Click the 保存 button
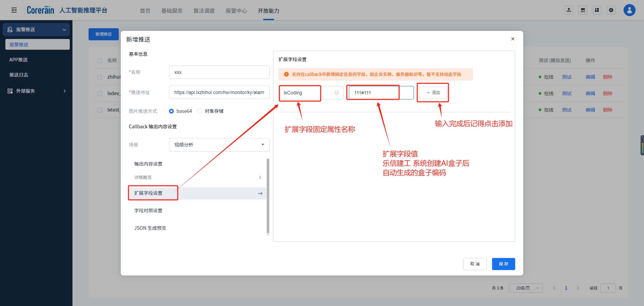 click(503, 264)
